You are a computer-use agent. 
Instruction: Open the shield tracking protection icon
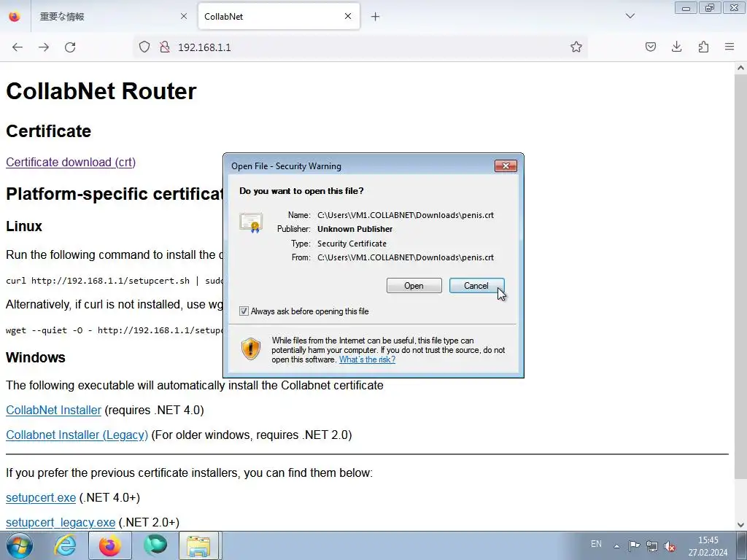point(144,47)
